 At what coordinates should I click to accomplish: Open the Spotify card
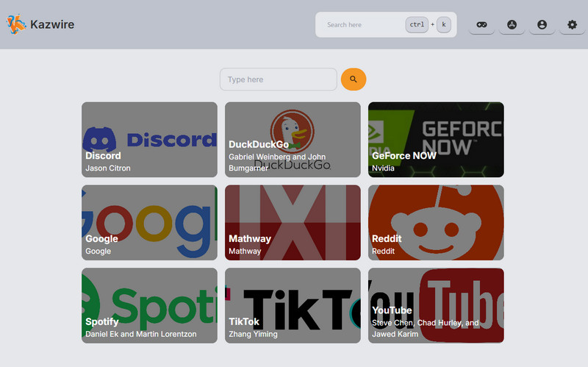pos(150,305)
